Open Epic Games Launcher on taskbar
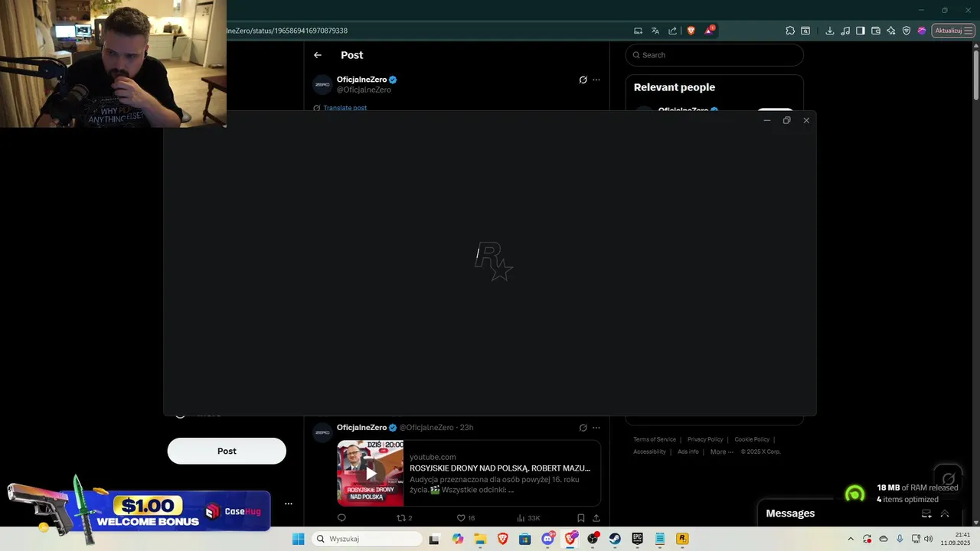Screen dimensions: 980x551 [x=637, y=539]
